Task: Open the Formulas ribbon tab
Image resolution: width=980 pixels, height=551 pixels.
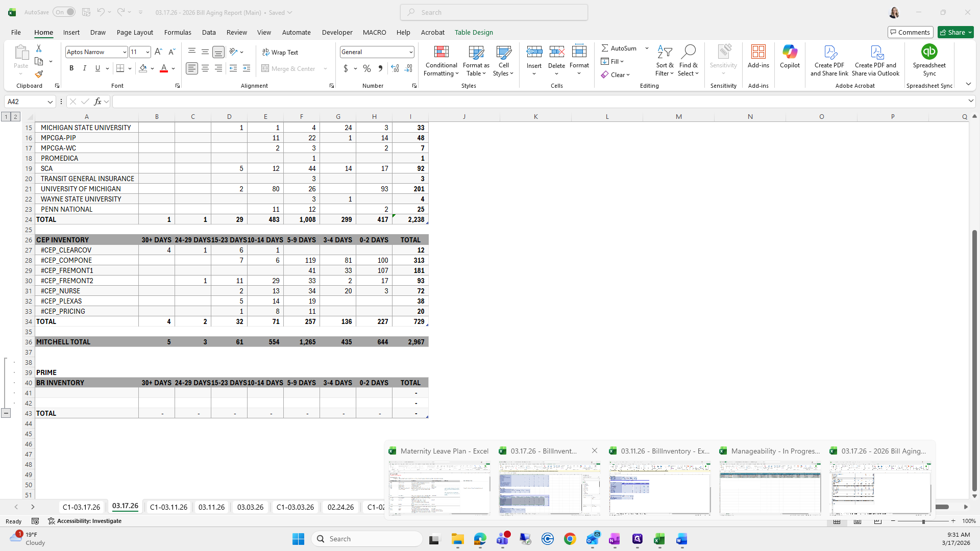Action: pyautogui.click(x=178, y=32)
